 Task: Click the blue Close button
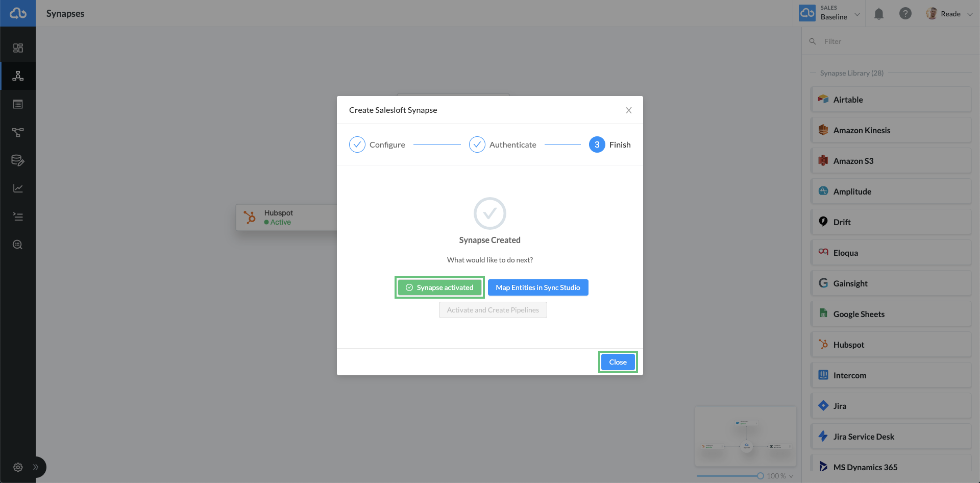(x=618, y=362)
